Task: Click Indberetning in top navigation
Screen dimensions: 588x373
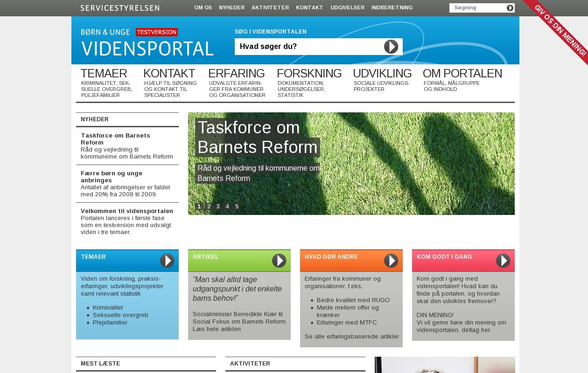Action: coord(392,8)
